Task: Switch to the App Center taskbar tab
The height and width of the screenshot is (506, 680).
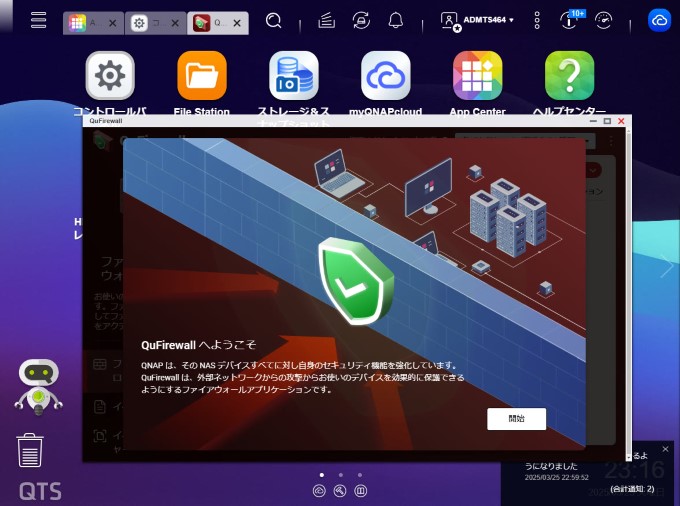Action: [x=85, y=23]
